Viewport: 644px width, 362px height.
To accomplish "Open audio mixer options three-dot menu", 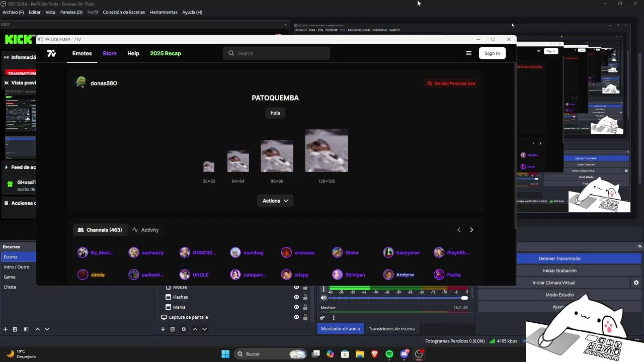I will point(334,318).
